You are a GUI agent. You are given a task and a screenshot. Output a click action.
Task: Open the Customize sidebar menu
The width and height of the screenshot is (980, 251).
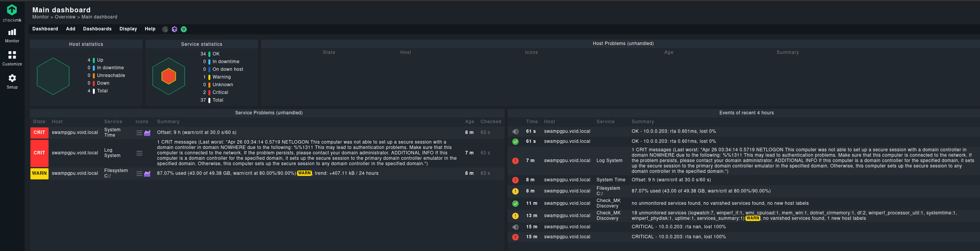[x=12, y=59]
